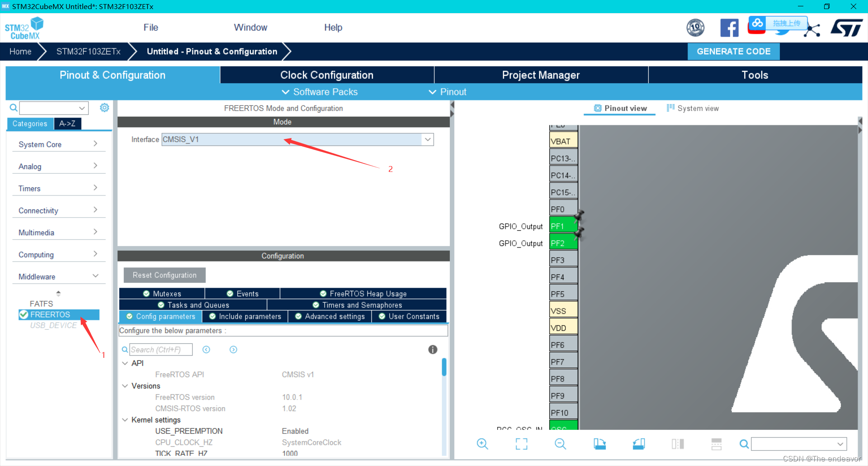The image size is (868, 466).
Task: Select the FATFS middleware item
Action: pos(41,304)
